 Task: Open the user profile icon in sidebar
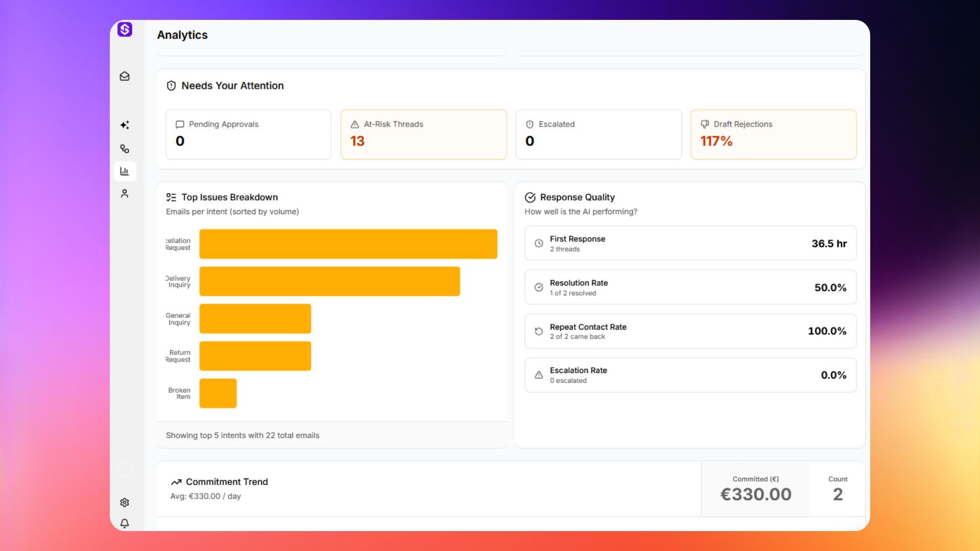[x=125, y=194]
